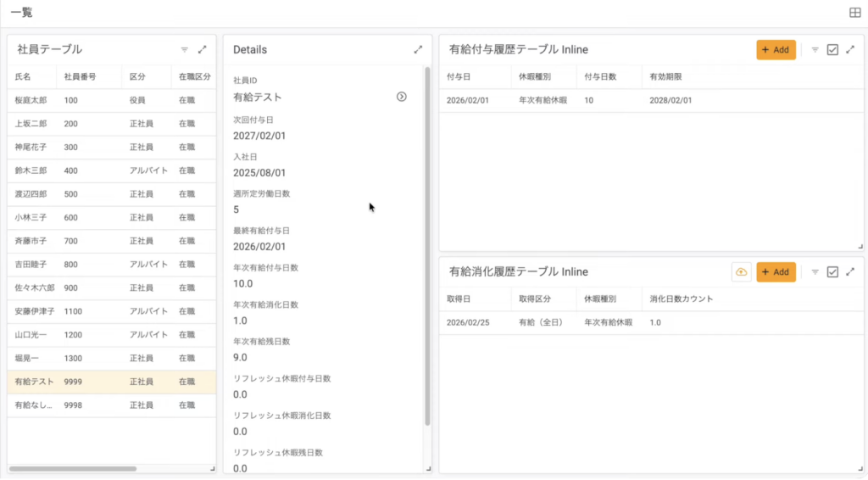868x480 pixels.
Task: Open filter icon in 社員テーブル header
Action: 184,50
